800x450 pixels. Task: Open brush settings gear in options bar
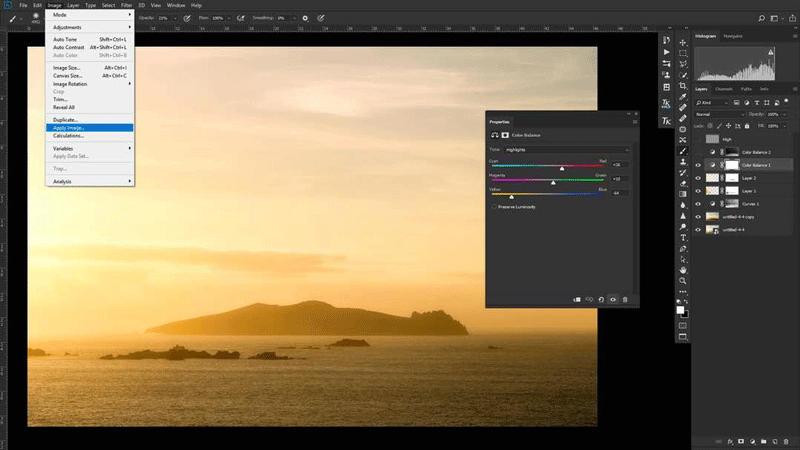pos(305,18)
